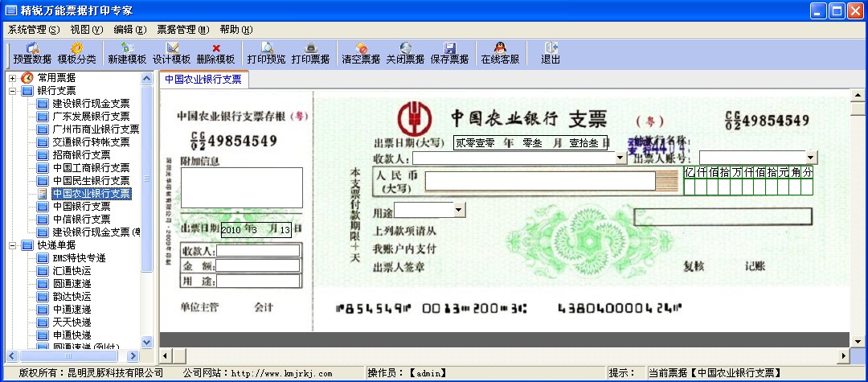The height and width of the screenshot is (382, 868).
Task: Click the stub 用途 field
Action: tap(258, 281)
